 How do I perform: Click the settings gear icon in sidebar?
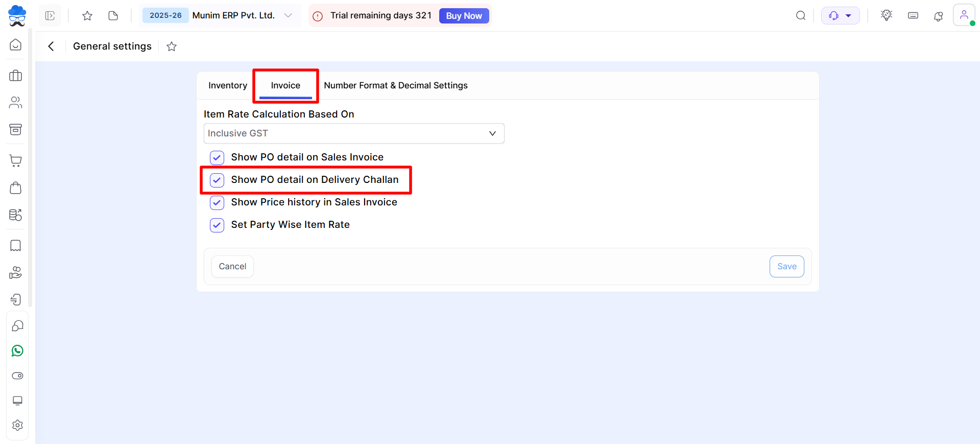click(17, 425)
